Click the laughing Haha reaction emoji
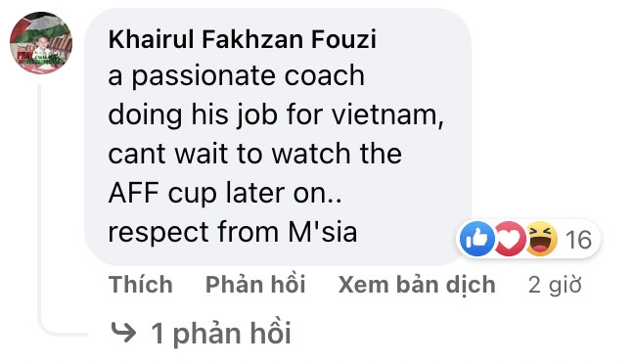The image size is (634, 364). 541,239
